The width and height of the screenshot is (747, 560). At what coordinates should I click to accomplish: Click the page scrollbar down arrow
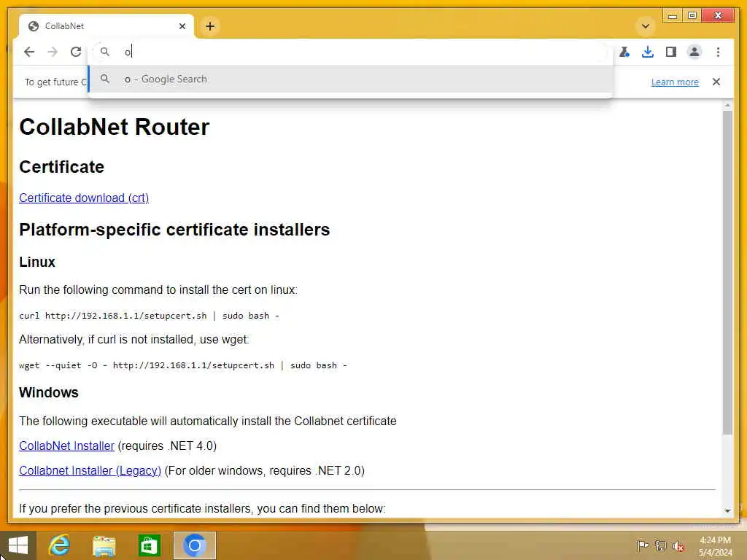[727, 511]
